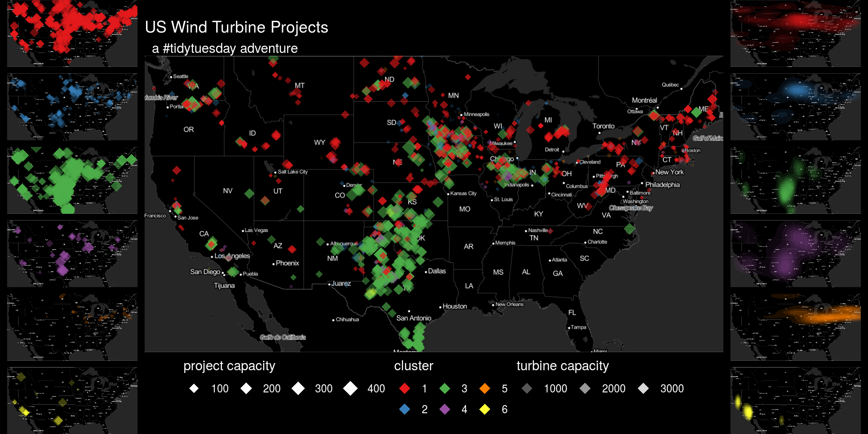Click the US Wind Turbine Projects title
Image resolution: width=868 pixels, height=434 pixels.
point(236,27)
